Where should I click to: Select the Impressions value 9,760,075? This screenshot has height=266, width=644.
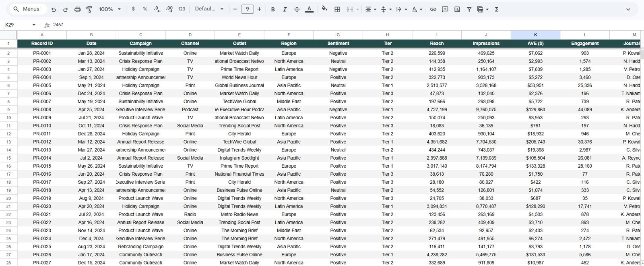[486, 110]
